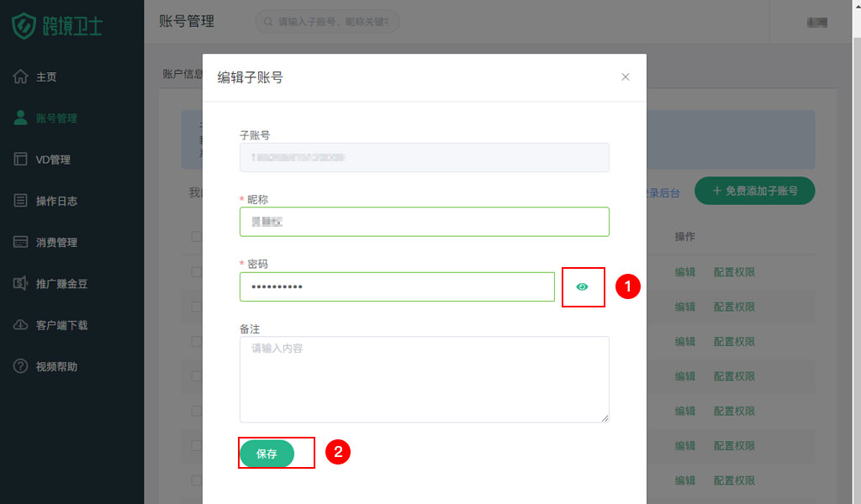This screenshot has height=504, width=861.
Task: Click into the 备注 remarks textarea
Action: pos(425,379)
